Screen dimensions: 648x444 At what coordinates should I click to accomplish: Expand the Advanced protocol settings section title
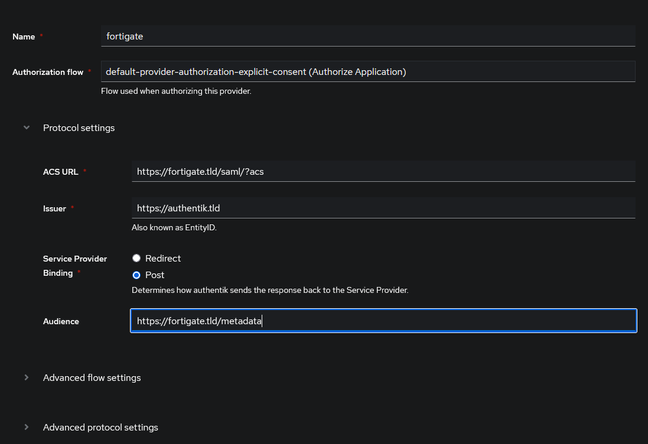100,427
